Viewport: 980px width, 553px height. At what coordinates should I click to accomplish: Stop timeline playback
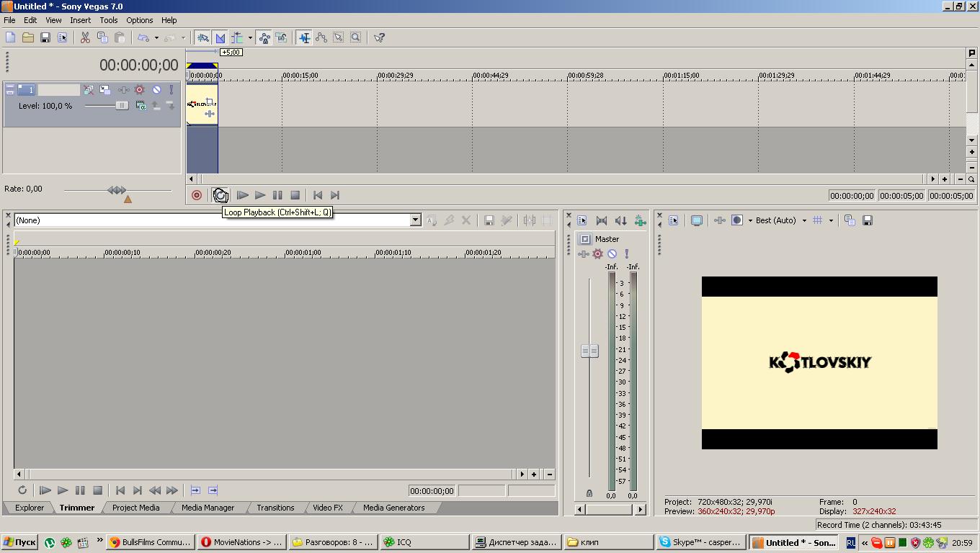pyautogui.click(x=295, y=195)
